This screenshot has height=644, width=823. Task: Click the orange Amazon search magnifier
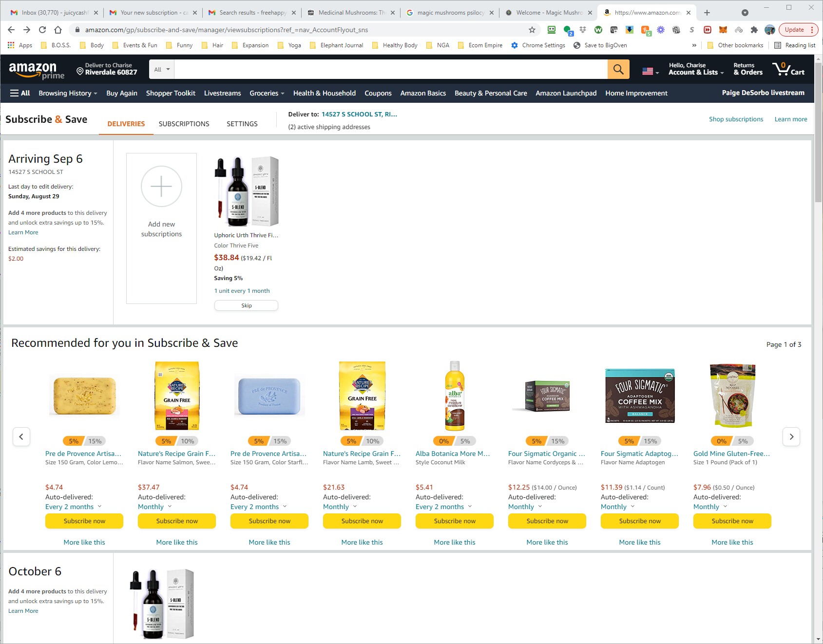[x=617, y=69]
